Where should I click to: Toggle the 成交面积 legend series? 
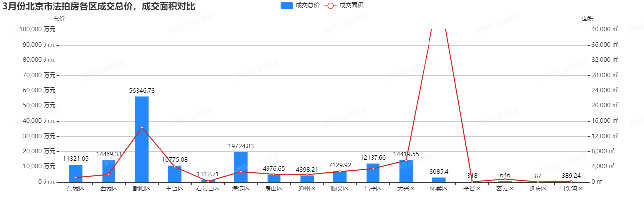pos(344,6)
